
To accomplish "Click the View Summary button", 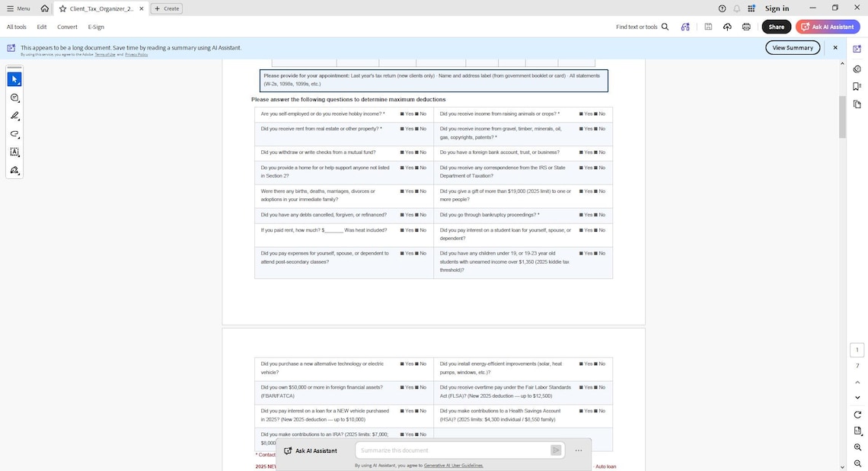I will (x=793, y=48).
